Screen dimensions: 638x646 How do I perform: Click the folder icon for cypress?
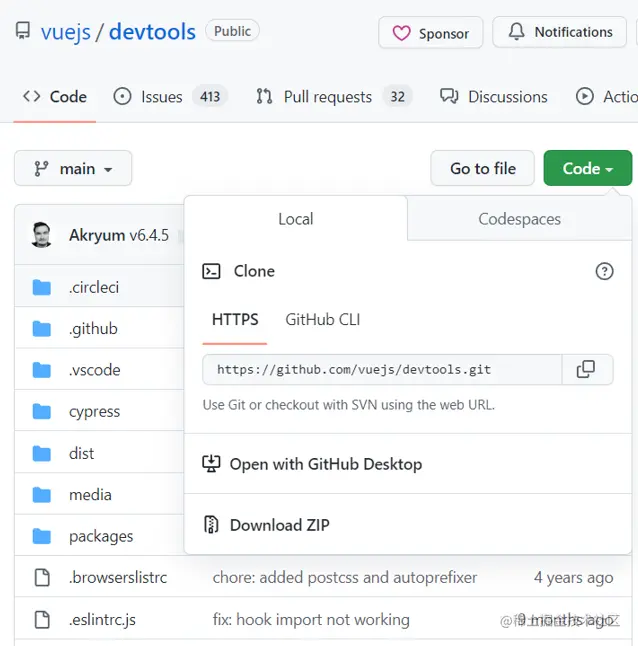42,411
